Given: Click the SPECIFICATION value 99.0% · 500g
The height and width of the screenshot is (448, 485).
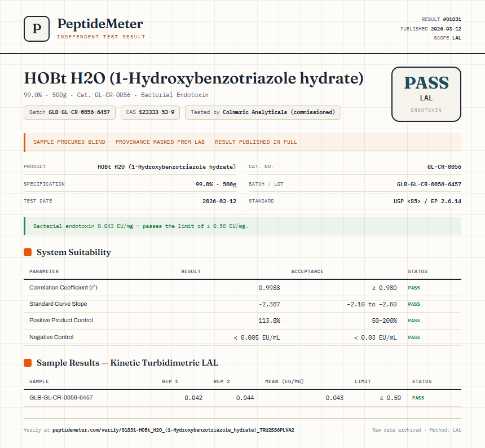Looking at the screenshot, I should click(x=215, y=184).
